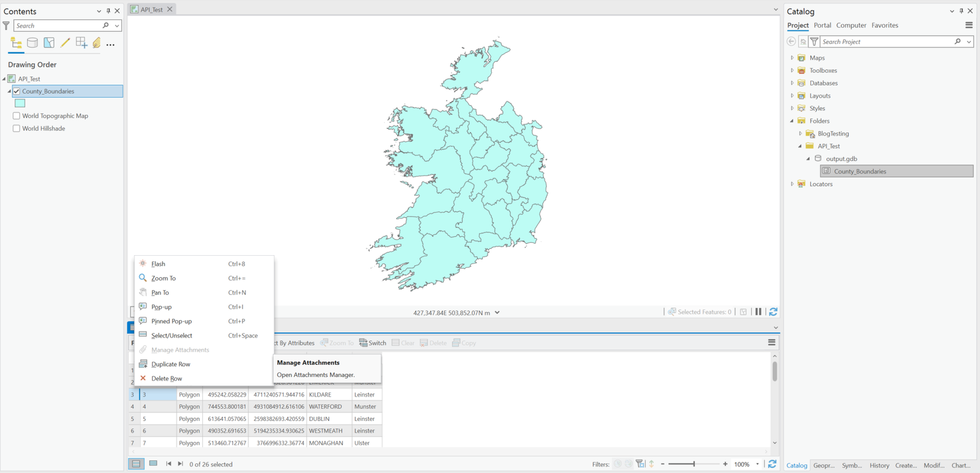Viewport: 980px width, 473px height.
Task: Toggle Show All Records view button
Action: click(x=136, y=464)
